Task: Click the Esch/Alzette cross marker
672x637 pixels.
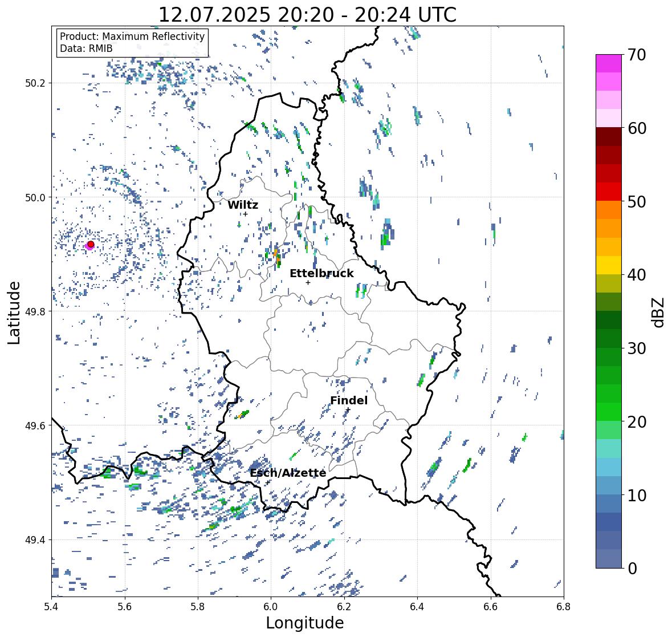Action: (267, 482)
